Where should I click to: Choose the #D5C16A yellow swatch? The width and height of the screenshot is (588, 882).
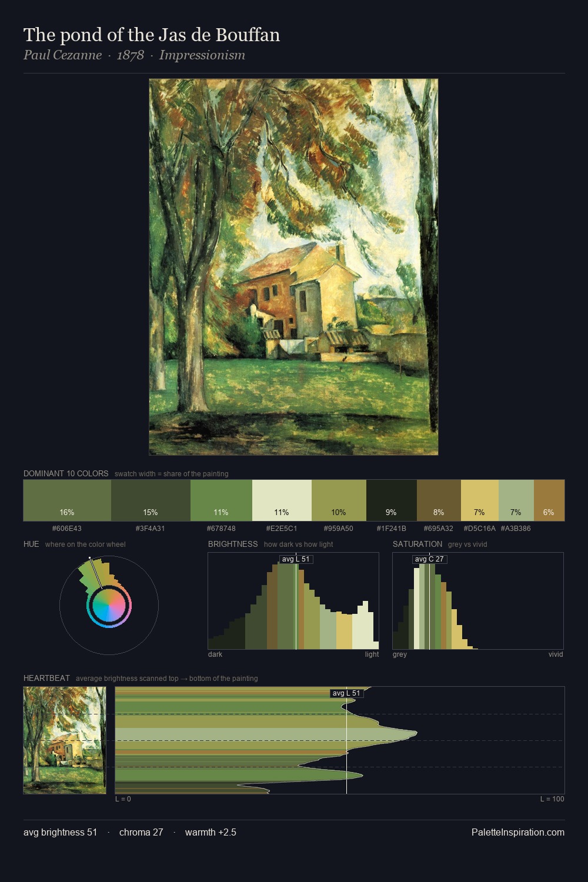click(x=480, y=500)
